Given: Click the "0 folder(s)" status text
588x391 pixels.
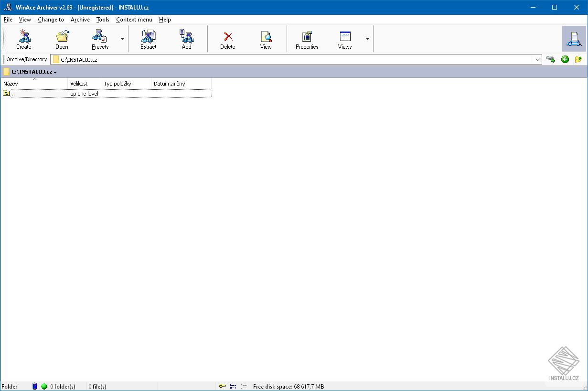Looking at the screenshot, I should [x=63, y=387].
